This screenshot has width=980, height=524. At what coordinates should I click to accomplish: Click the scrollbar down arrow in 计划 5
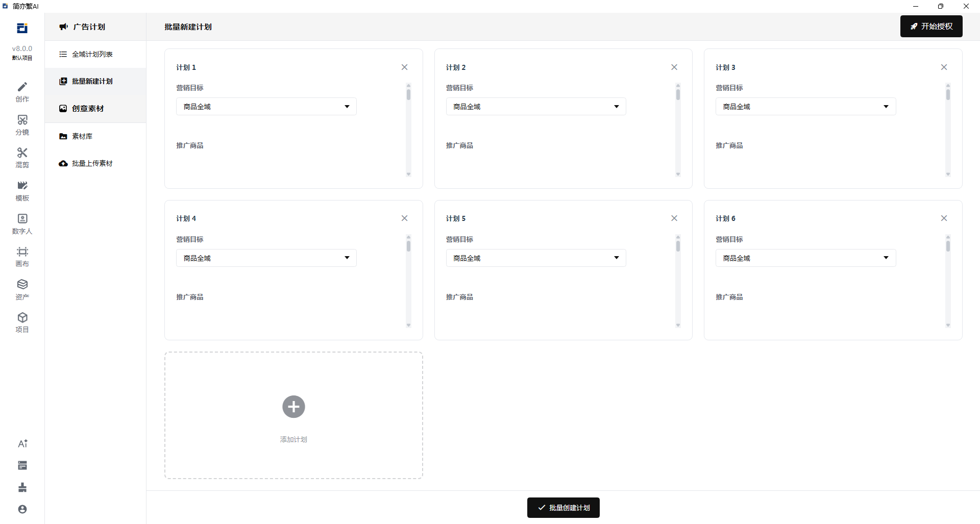tap(678, 326)
